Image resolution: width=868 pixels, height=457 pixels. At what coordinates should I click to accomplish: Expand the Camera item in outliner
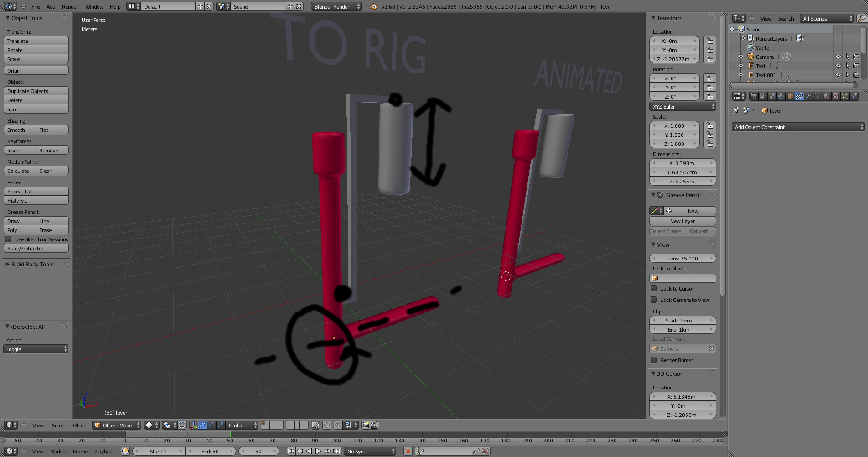[x=741, y=57]
